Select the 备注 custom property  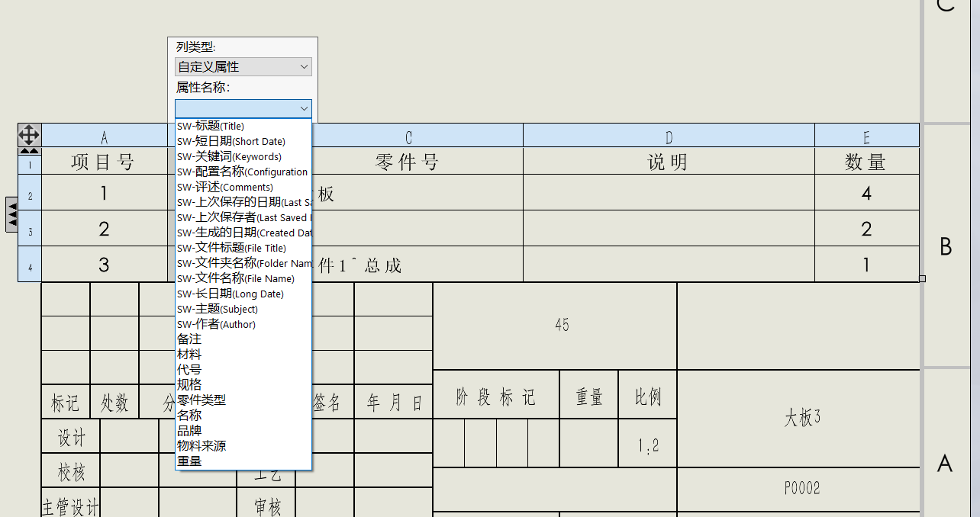pyautogui.click(x=188, y=339)
